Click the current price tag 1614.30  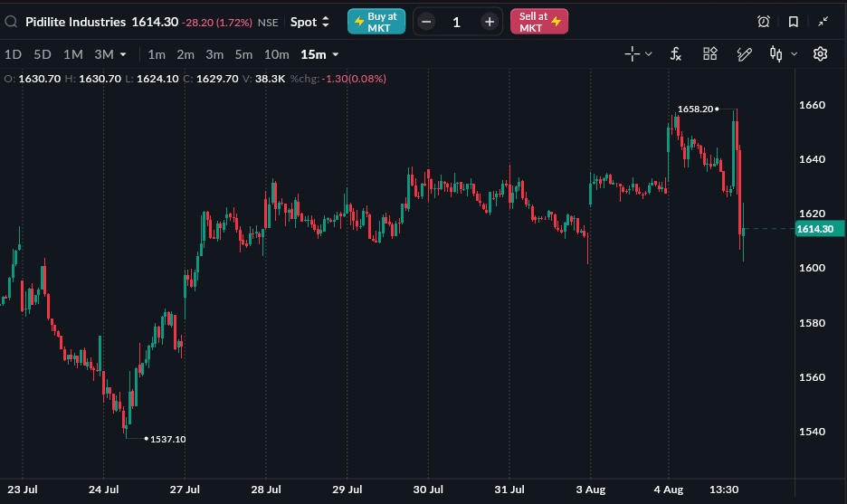click(820, 229)
